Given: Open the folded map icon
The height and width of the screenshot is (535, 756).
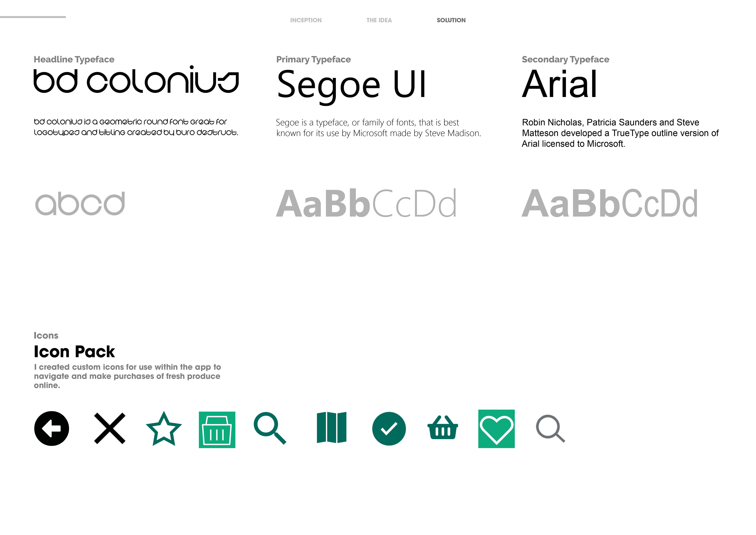Looking at the screenshot, I should click(332, 427).
